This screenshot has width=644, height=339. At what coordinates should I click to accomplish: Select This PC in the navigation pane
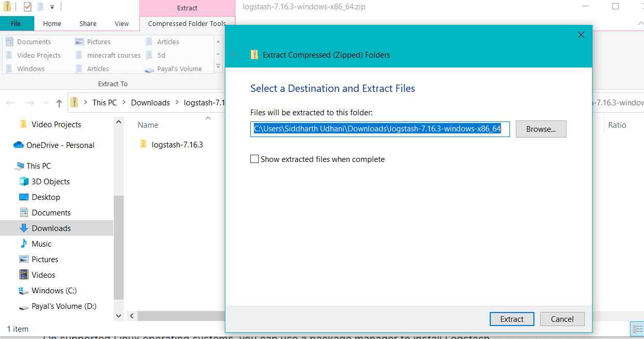point(38,166)
